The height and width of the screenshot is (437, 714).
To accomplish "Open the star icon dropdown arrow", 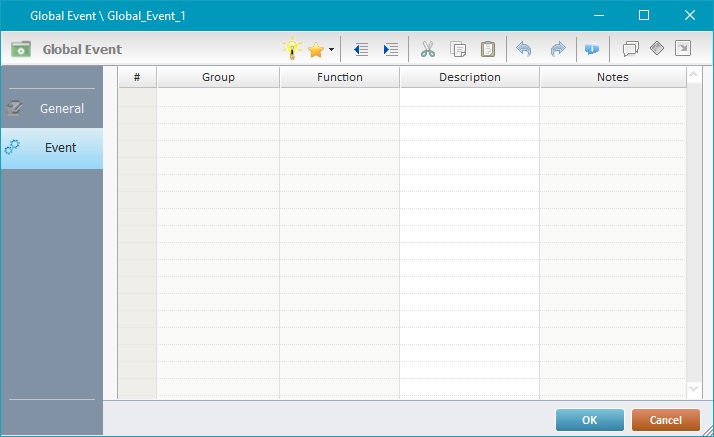I will 331,50.
